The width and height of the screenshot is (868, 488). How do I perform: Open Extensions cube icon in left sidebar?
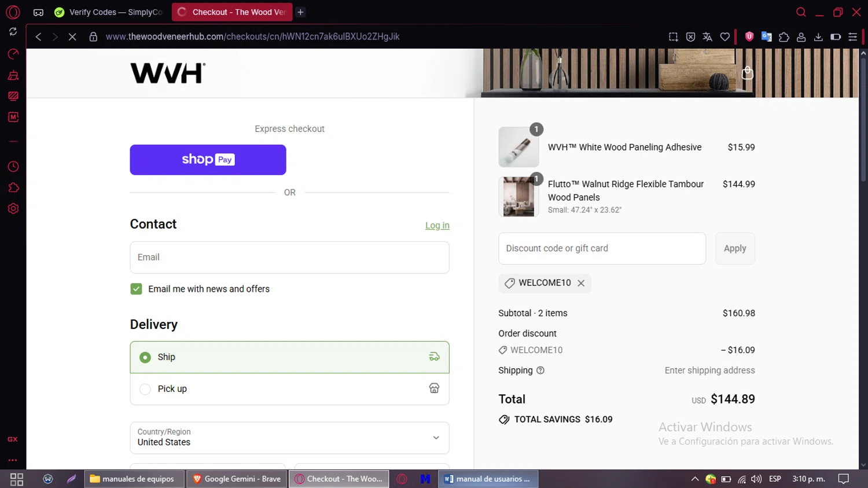(13, 188)
